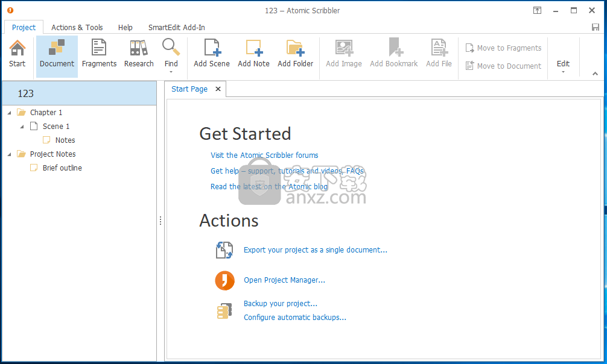Open the Edit dropdown menu
The image size is (607, 364).
click(x=564, y=66)
